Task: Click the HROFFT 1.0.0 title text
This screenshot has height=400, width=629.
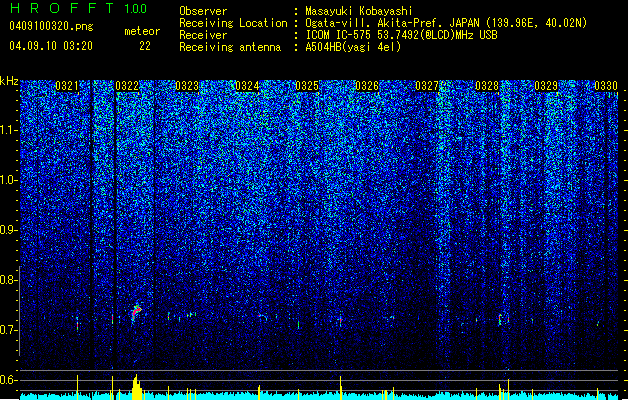Action: tap(79, 8)
